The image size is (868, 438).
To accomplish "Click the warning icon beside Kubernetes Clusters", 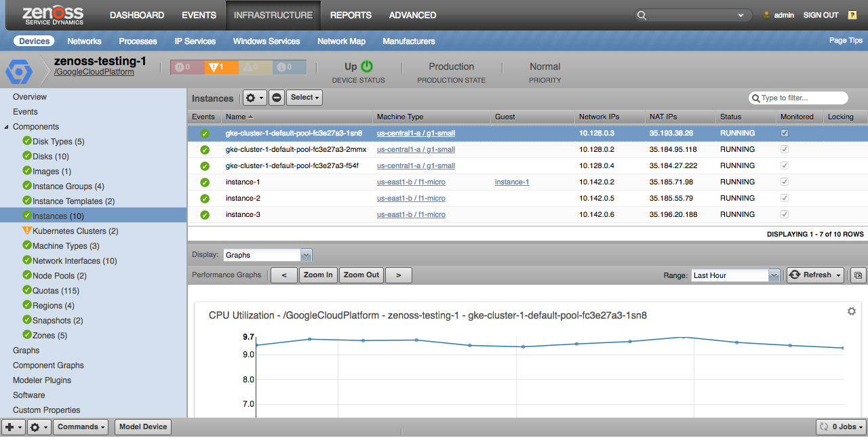I will coord(27,231).
